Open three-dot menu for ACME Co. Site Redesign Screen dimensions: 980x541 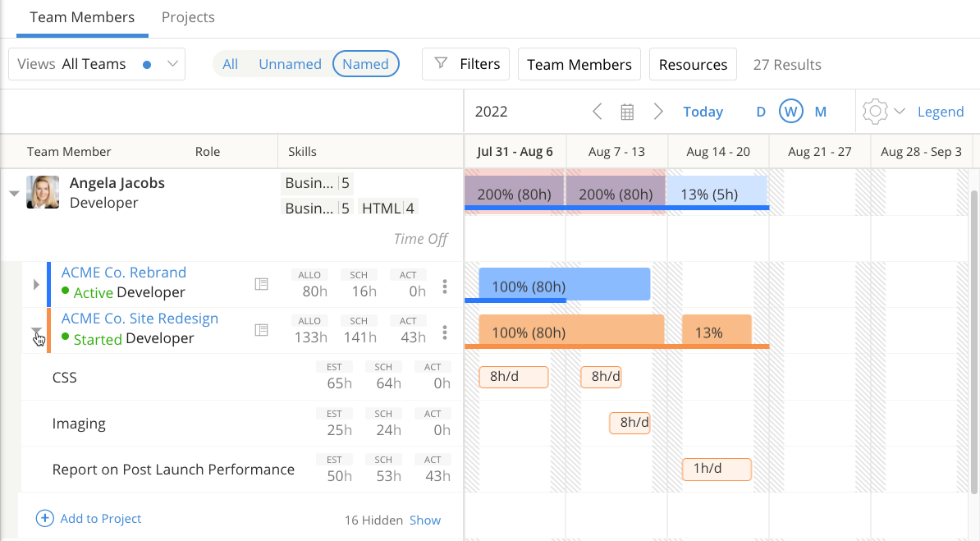pos(445,332)
